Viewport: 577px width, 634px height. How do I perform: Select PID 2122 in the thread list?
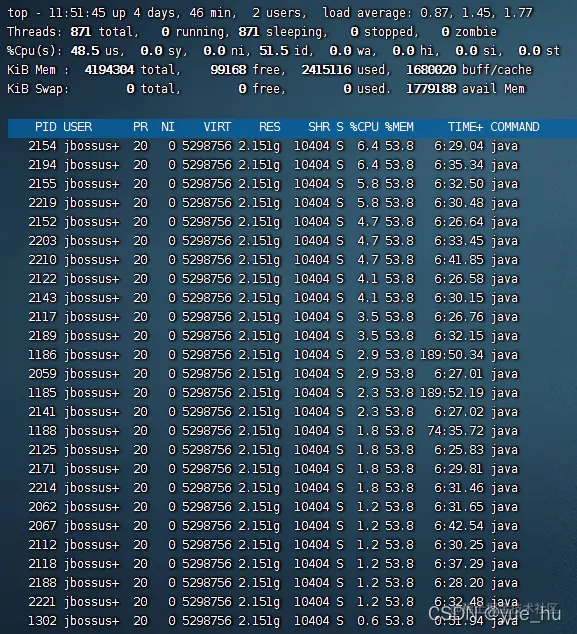click(x=42, y=279)
